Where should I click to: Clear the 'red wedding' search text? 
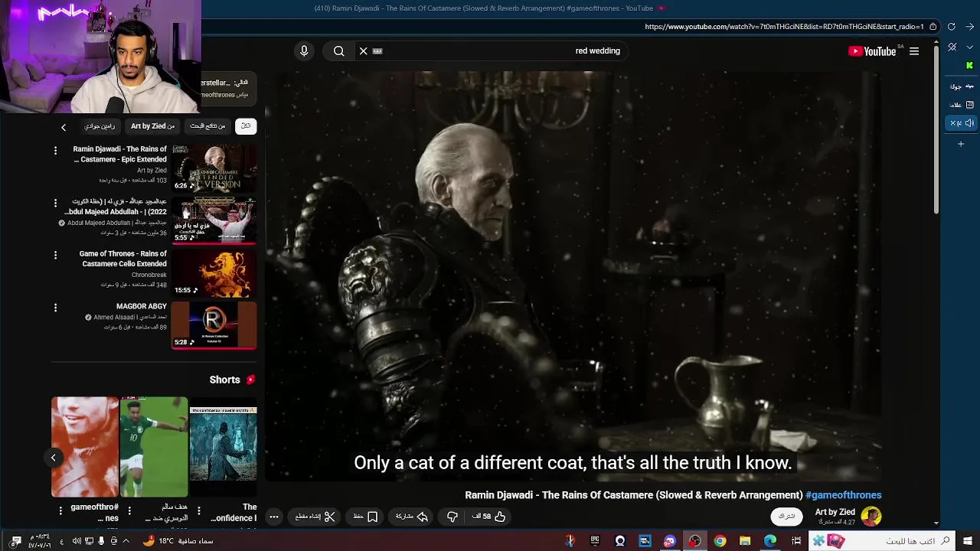click(363, 51)
